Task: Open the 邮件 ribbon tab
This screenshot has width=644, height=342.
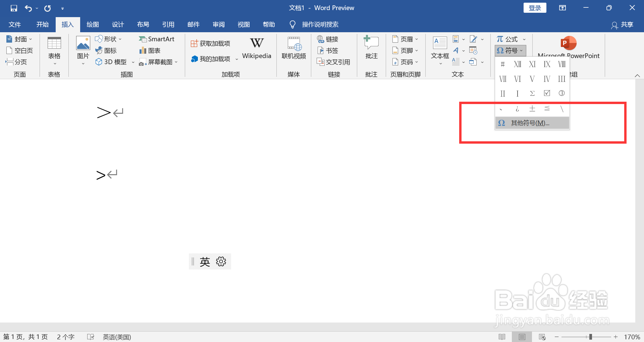Action: pos(194,24)
